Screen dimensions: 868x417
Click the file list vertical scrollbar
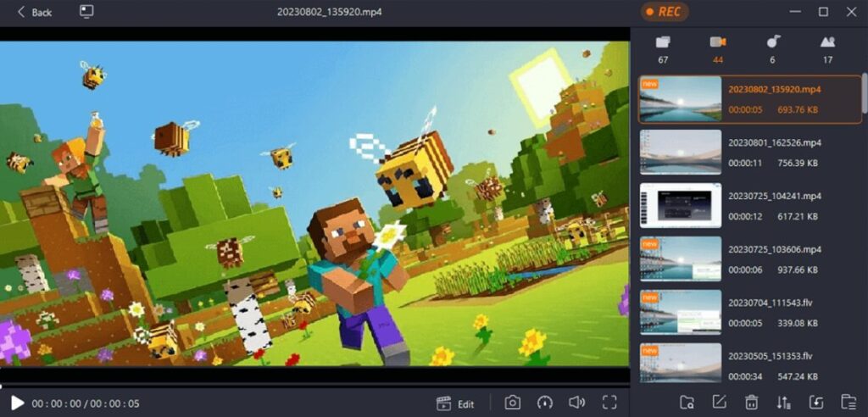pos(865,93)
